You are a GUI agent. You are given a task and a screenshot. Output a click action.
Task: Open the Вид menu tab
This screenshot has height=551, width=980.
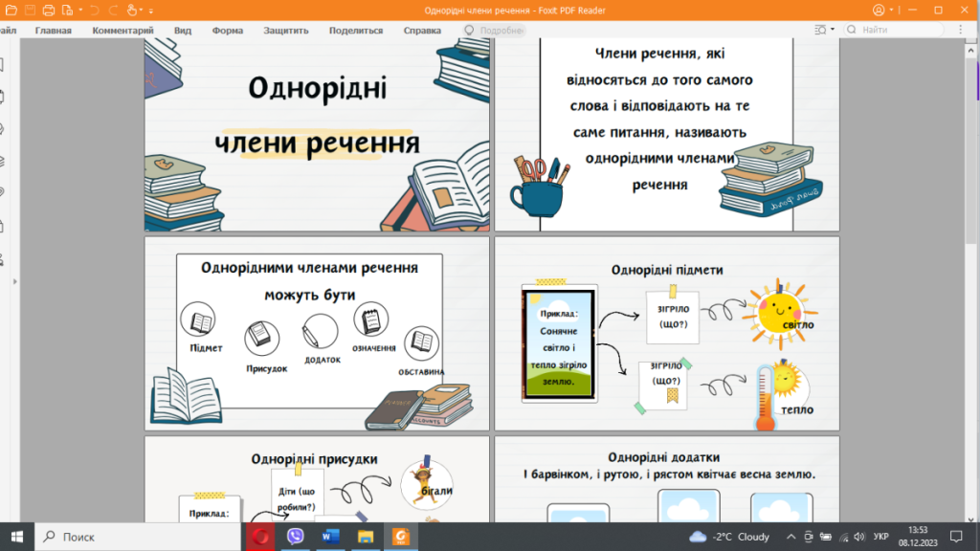click(182, 30)
